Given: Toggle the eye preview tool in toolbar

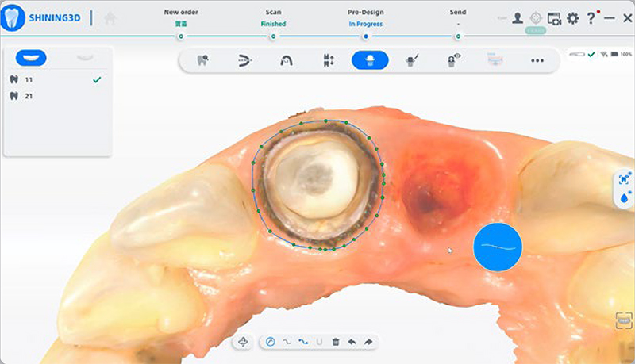Looking at the screenshot, I should pos(454,60).
